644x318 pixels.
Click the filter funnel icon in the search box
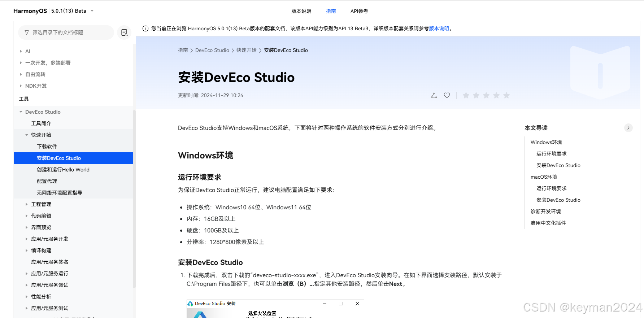click(x=27, y=32)
